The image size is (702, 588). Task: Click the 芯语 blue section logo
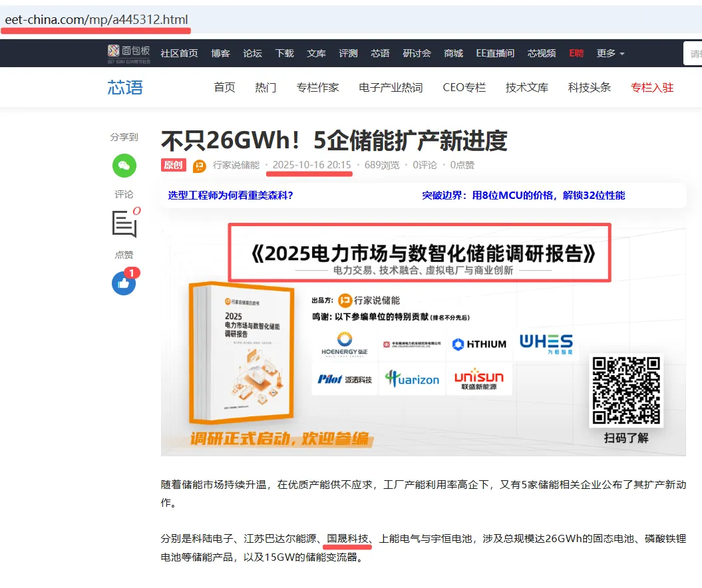(125, 87)
